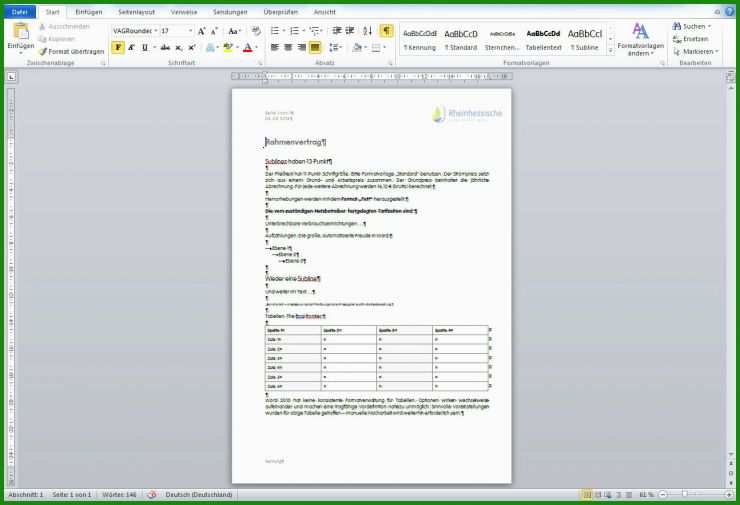
Task: Expand the styles gallery more arrow
Action: (610, 51)
